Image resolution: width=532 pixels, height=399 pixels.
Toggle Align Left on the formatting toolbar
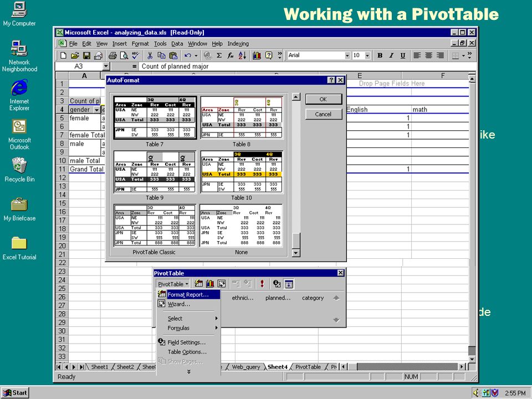point(417,55)
